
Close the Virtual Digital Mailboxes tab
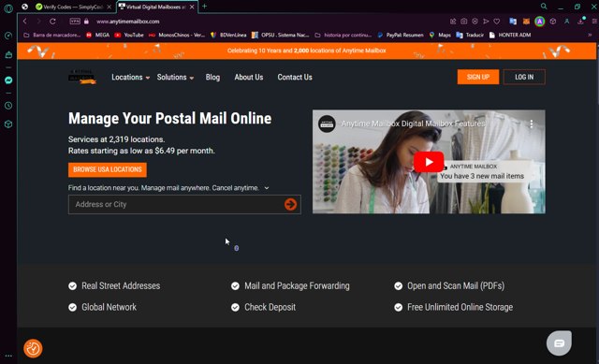(192, 7)
